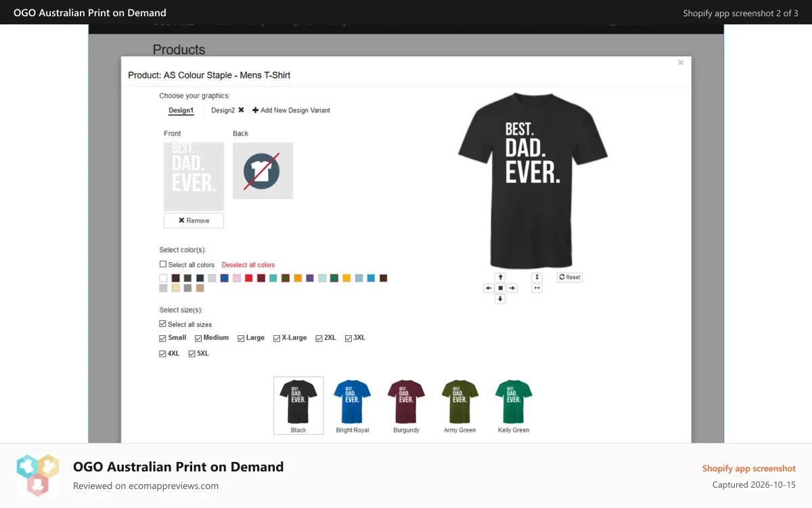Screen dimensions: 812x508
Task: Preview the Black shirt thumbnail
Action: tap(298, 405)
